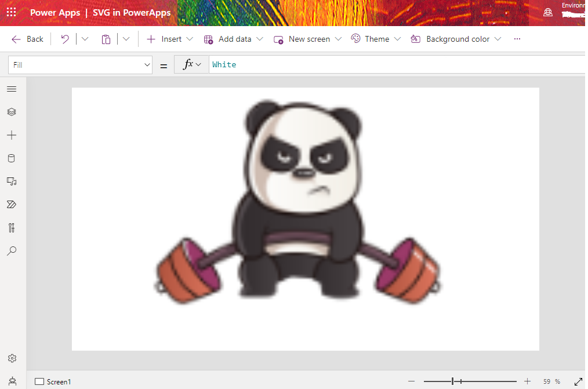Click the SVG in PowerApps app name

point(132,12)
